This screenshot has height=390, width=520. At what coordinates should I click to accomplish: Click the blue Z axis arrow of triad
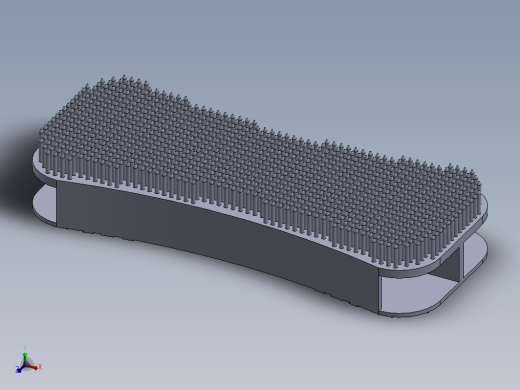[20, 368]
